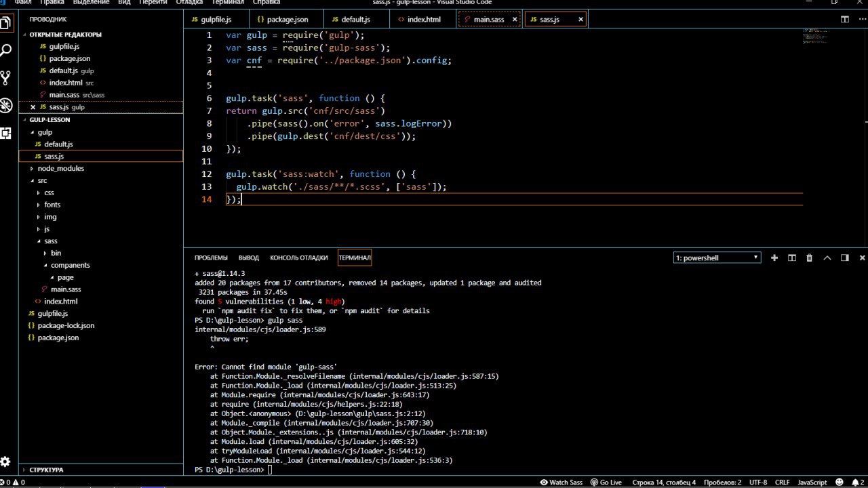Expand the bin folder
The height and width of the screenshot is (488, 868).
point(56,253)
